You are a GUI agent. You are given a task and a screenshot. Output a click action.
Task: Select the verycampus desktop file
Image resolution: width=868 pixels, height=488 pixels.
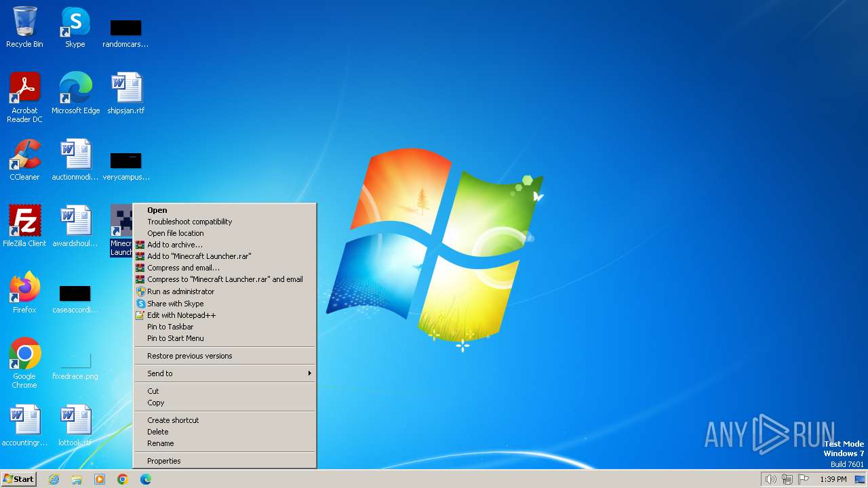125,165
